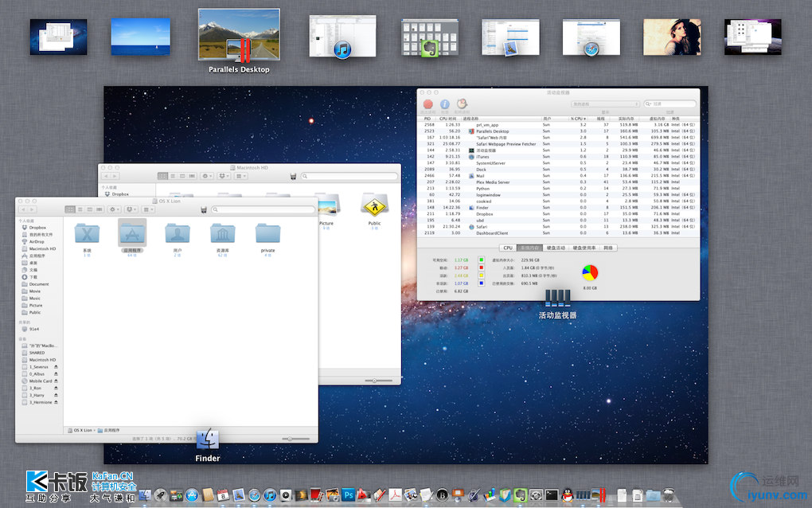Switch Macintosh HD window to Cover Flow view
812x508 pixels.
click(x=192, y=176)
